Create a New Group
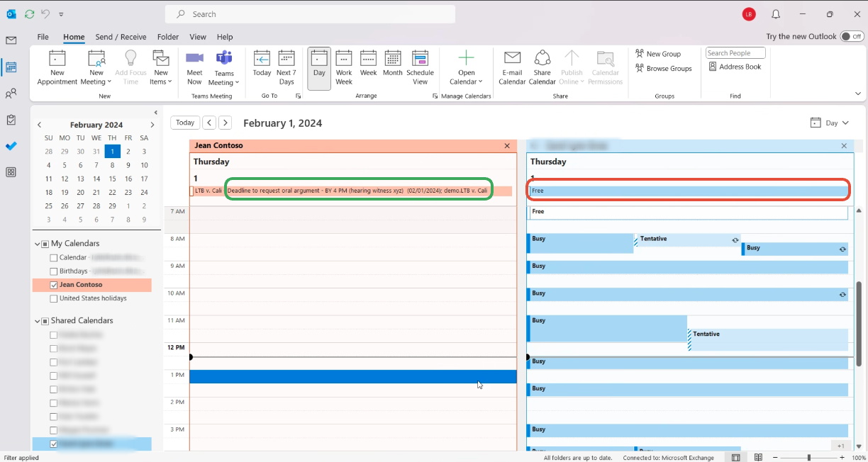Screen dimensions: 868x462 pos(658,54)
